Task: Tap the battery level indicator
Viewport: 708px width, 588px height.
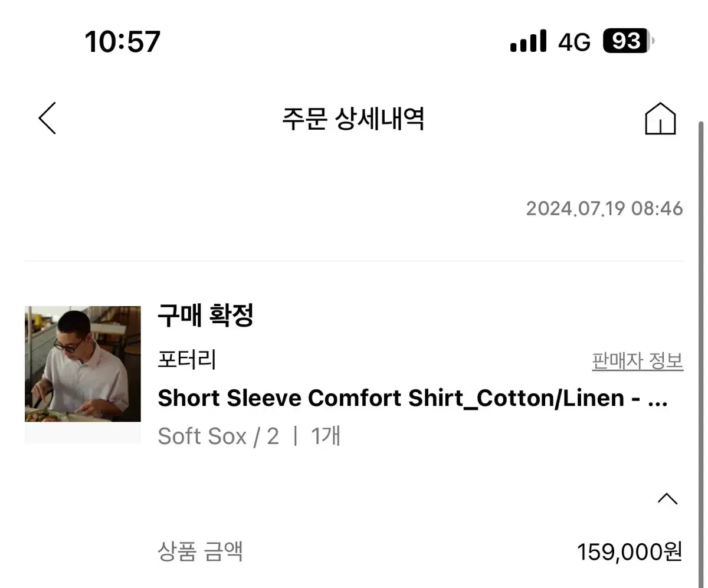Action: tap(628, 41)
